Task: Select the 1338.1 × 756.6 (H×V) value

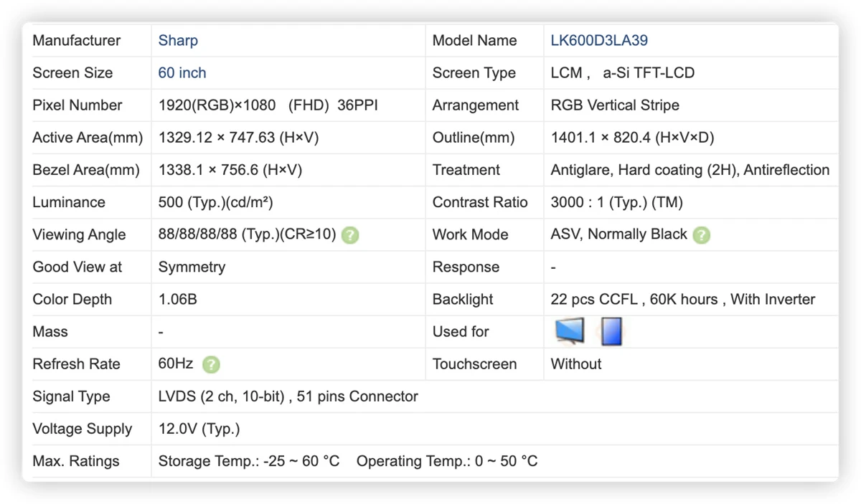Action: [x=230, y=170]
